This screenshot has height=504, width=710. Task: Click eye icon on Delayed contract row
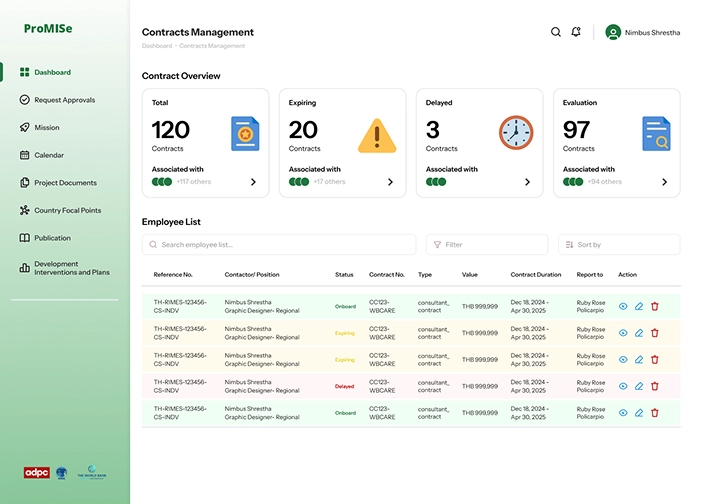click(x=623, y=386)
